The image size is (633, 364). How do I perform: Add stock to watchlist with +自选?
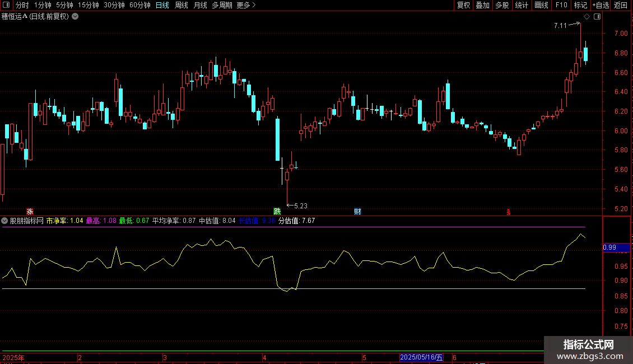601,5
